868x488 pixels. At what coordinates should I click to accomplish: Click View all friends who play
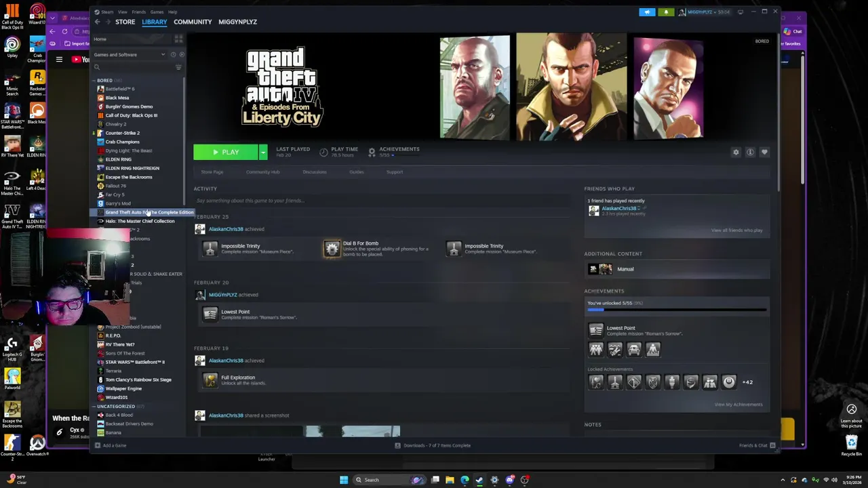[737, 230]
